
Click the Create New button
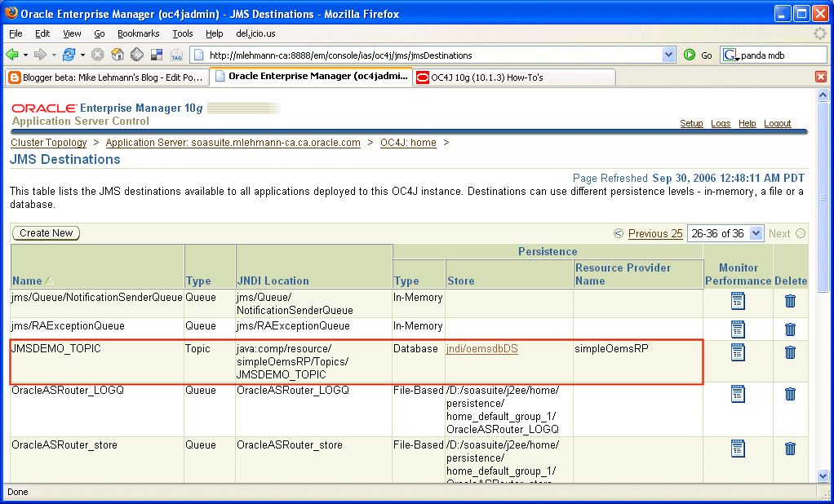click(x=47, y=233)
